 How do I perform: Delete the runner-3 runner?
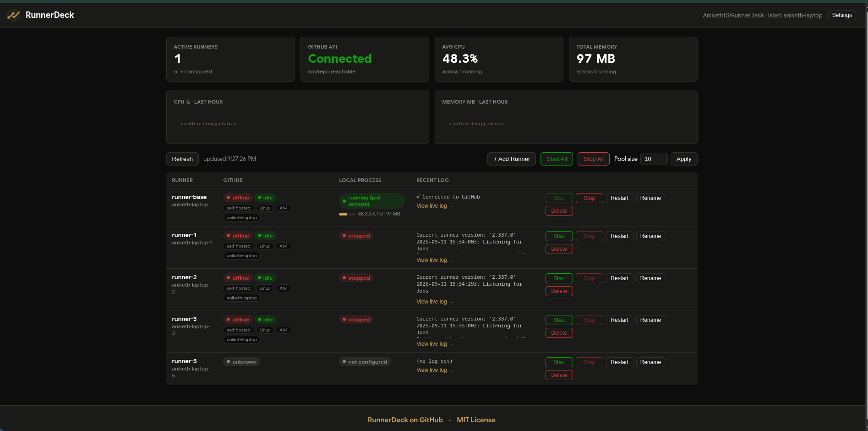pyautogui.click(x=559, y=333)
